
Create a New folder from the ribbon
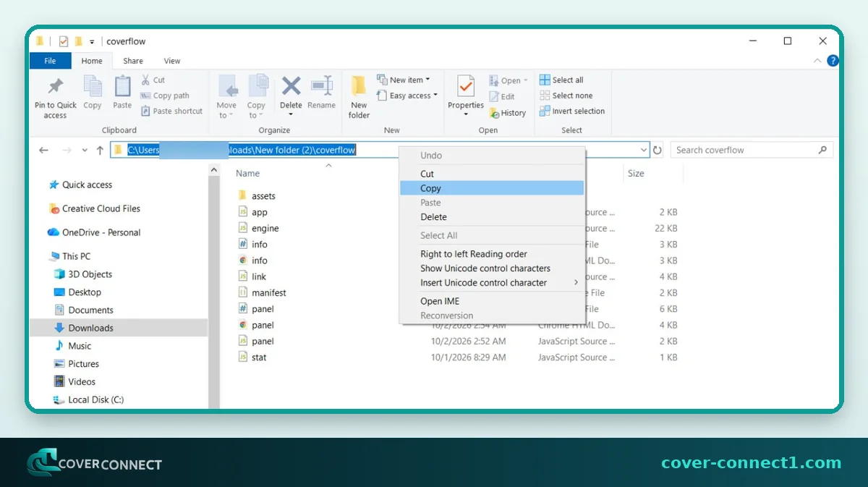tap(359, 97)
